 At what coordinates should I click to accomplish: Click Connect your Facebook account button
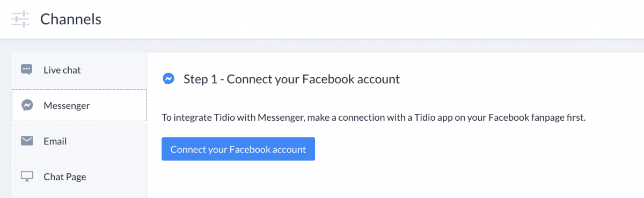238,149
